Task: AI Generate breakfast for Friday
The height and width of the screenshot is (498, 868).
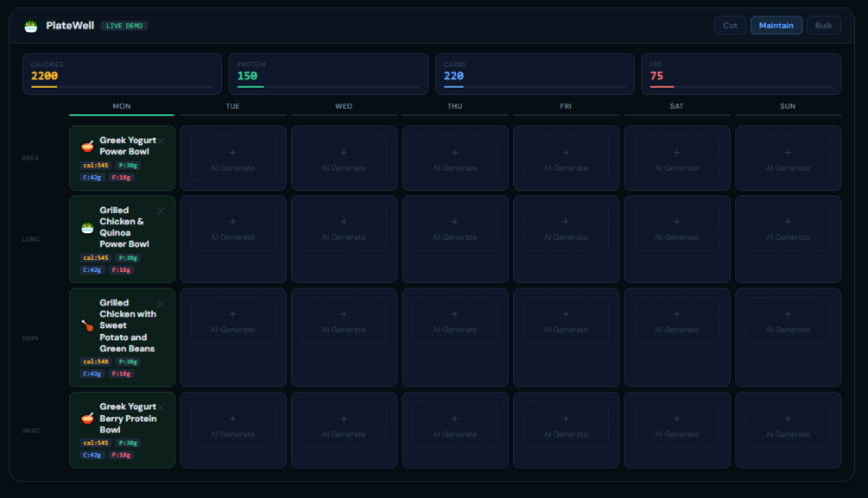Action: click(x=566, y=158)
